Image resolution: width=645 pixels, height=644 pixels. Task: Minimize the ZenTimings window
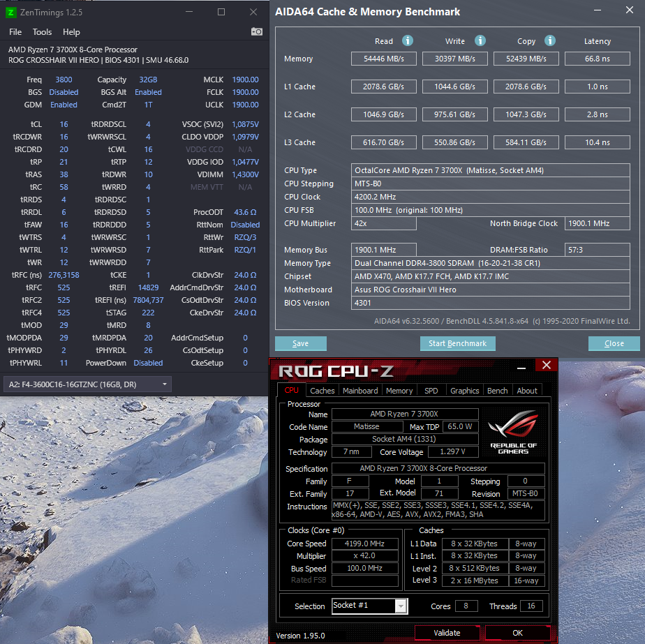tap(189, 12)
